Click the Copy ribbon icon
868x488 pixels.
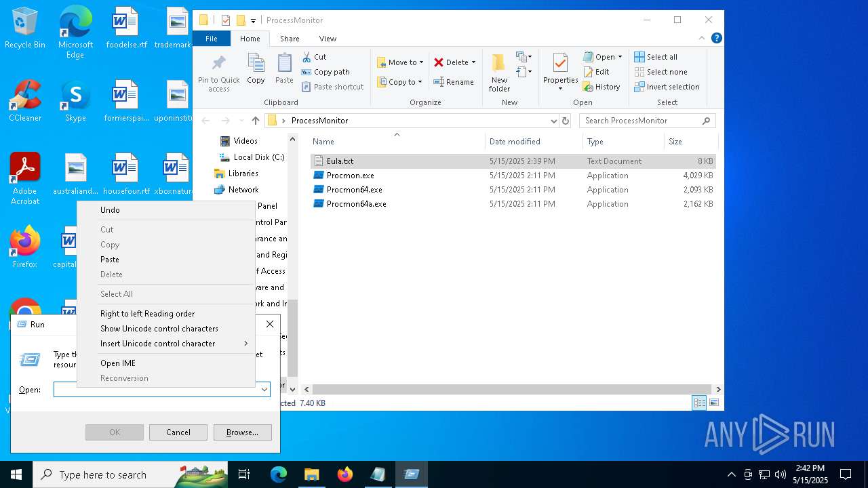coord(256,69)
